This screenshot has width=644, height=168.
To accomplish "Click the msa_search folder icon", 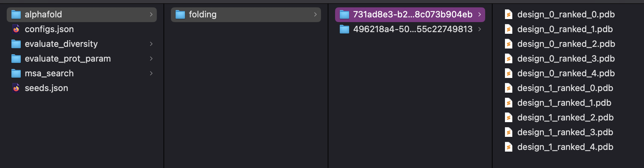I will [16, 73].
